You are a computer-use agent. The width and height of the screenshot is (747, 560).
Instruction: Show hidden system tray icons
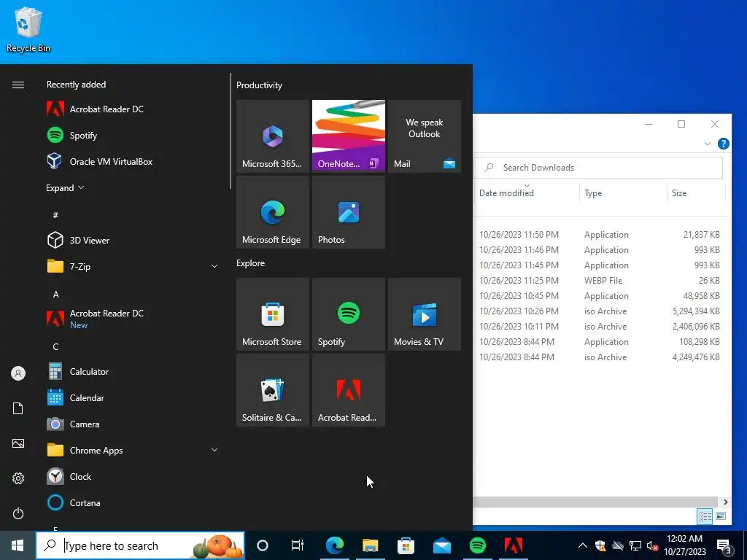coord(583,545)
